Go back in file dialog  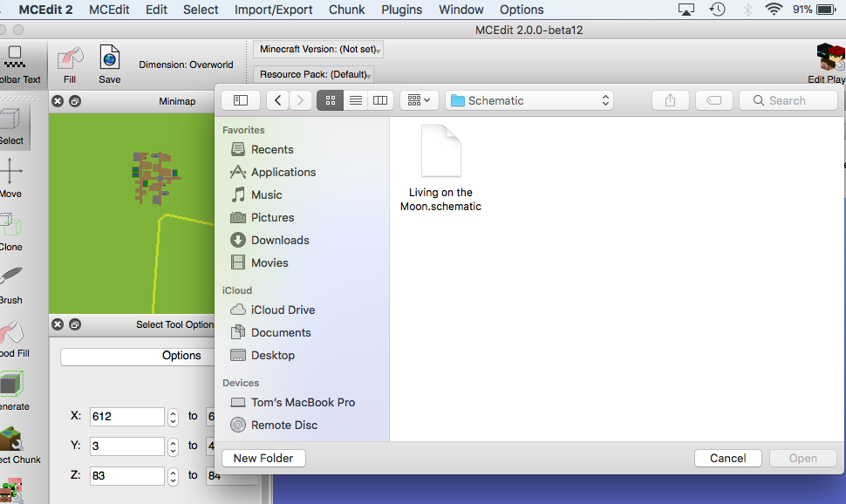click(x=278, y=100)
